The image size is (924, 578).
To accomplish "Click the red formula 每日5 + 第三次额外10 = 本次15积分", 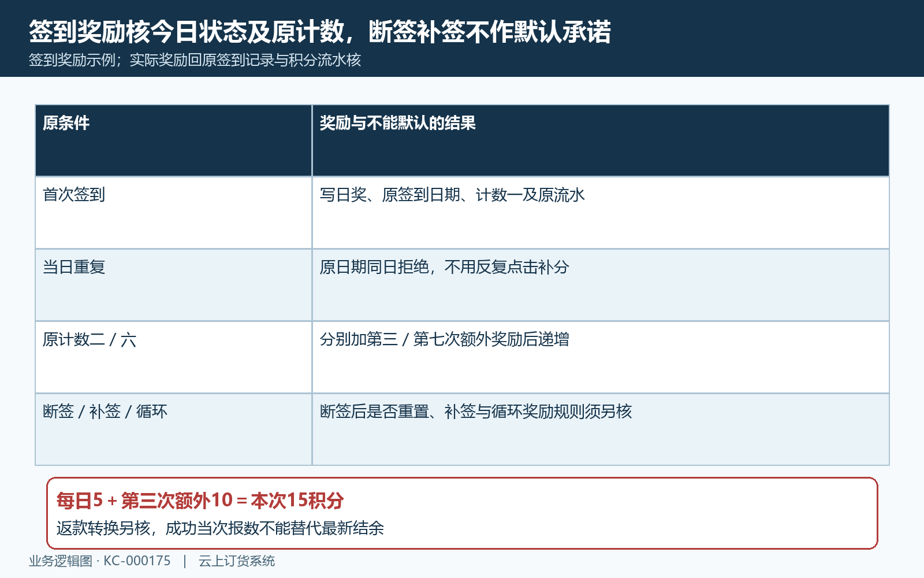I will (200, 501).
